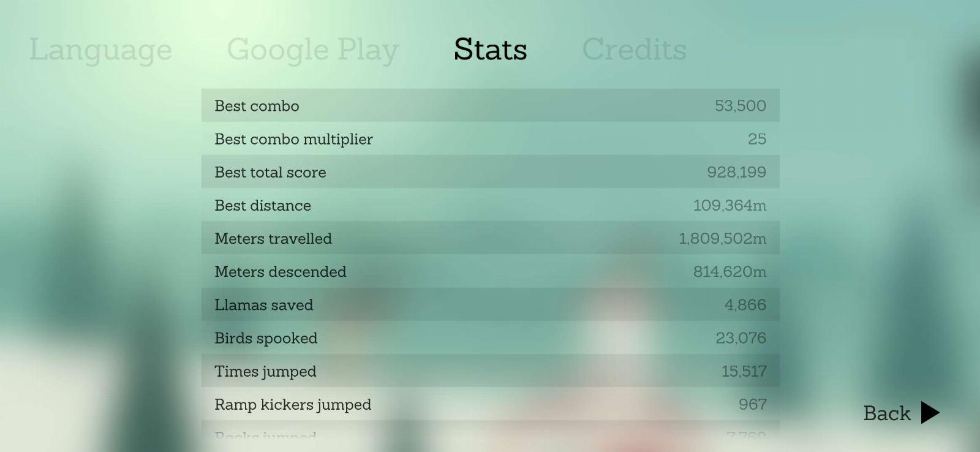Open the Language tab
This screenshot has height=452, width=980.
tap(100, 50)
